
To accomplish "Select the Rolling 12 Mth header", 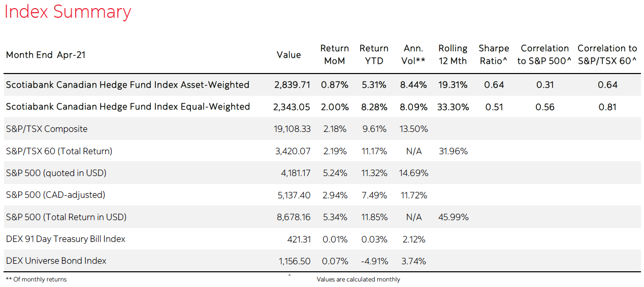I will point(453,54).
